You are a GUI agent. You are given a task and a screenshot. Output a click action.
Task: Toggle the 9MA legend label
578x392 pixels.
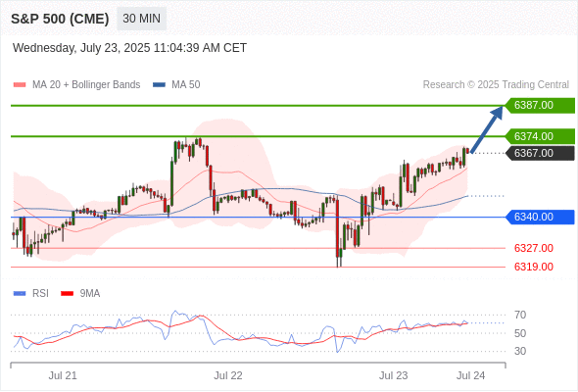pyautogui.click(x=90, y=294)
